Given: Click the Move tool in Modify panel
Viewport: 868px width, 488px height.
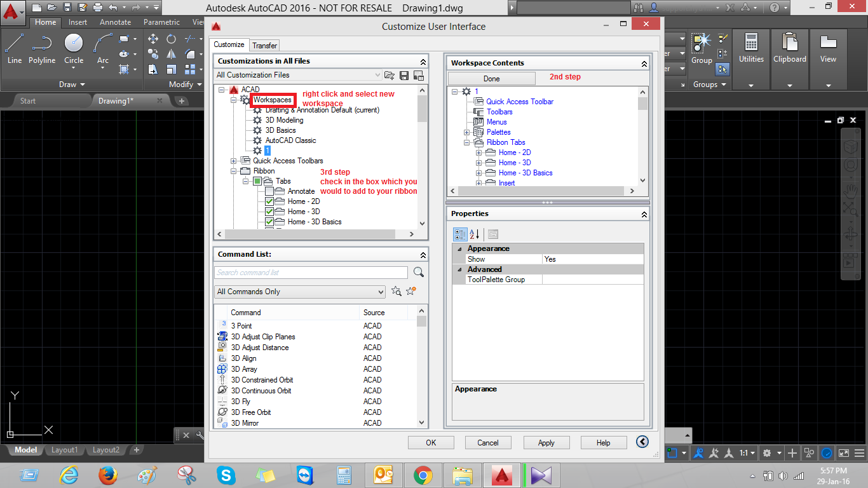Looking at the screenshot, I should [x=153, y=39].
